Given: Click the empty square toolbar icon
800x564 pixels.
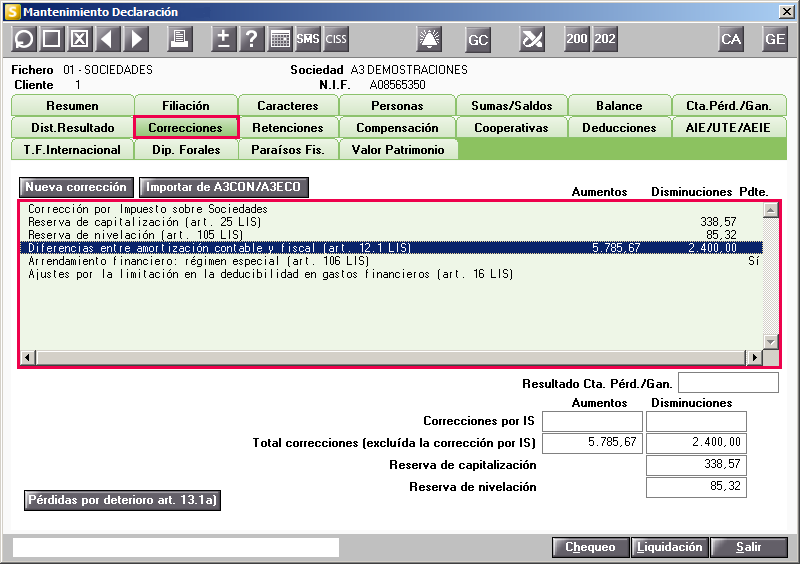Looking at the screenshot, I should [x=52, y=39].
